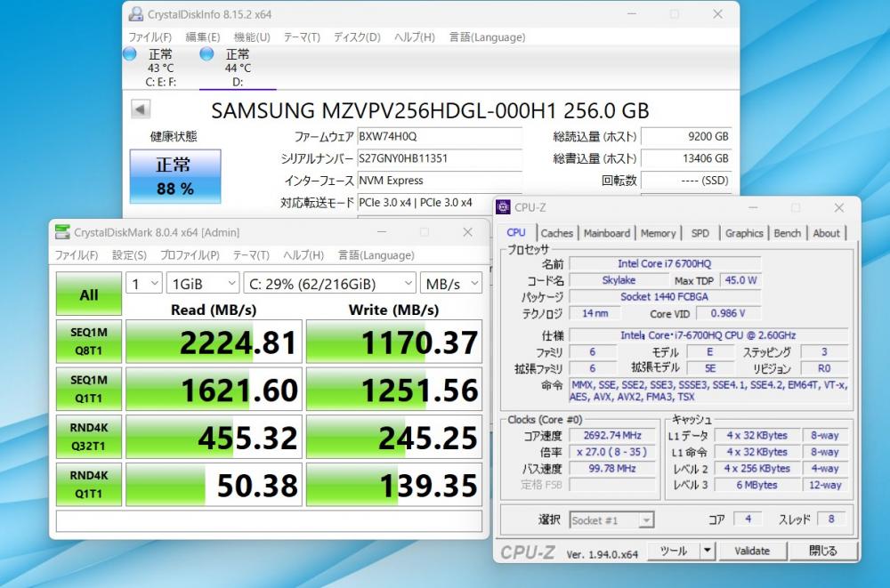This screenshot has width=890, height=588.
Task: Open ファイル(F) menu in CrystalDiskMark
Action: [77, 254]
